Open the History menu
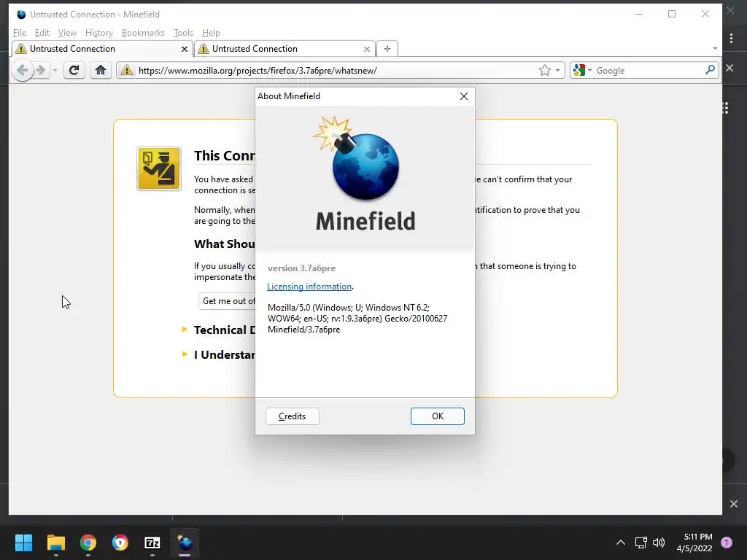The width and height of the screenshot is (747, 560). (x=99, y=33)
